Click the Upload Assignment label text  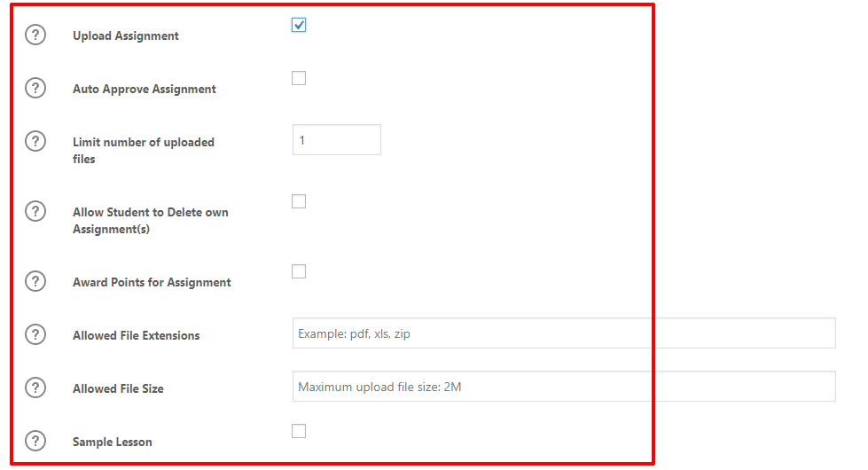126,36
